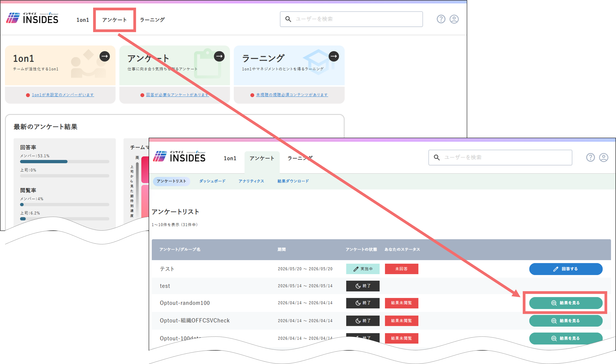
Task: Click the メンバー 53.1% response rate bar
Action: pyautogui.click(x=65, y=162)
